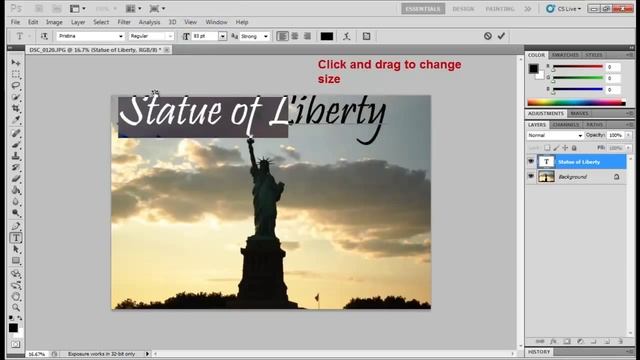Switch to the Masks tab
Viewport: 640px width, 360px height.
click(x=579, y=113)
